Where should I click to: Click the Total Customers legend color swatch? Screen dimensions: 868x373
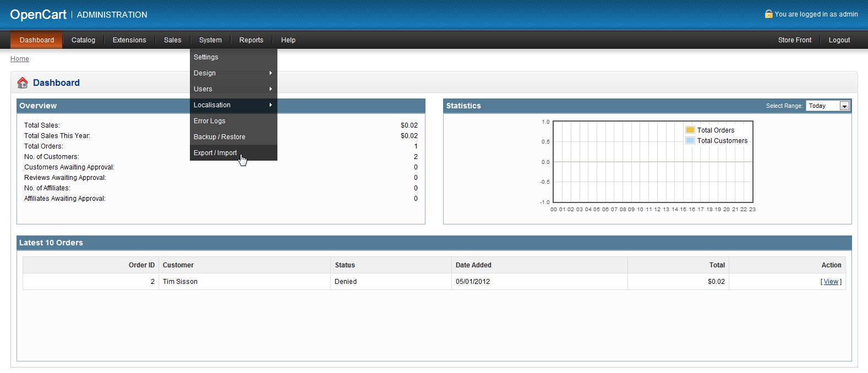(690, 140)
